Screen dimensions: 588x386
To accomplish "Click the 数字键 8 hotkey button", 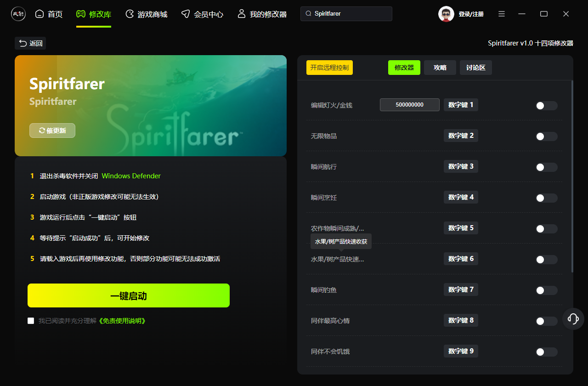I will (461, 320).
